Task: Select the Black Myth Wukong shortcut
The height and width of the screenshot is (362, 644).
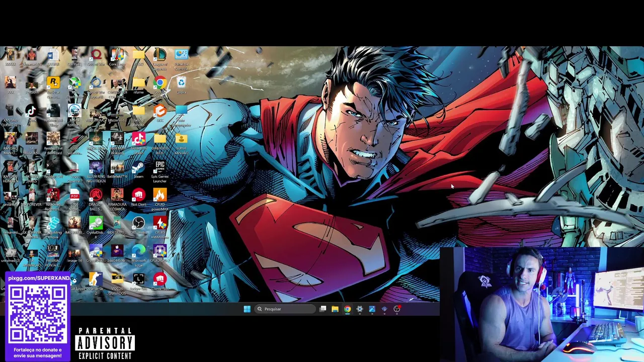Action: 117,143
